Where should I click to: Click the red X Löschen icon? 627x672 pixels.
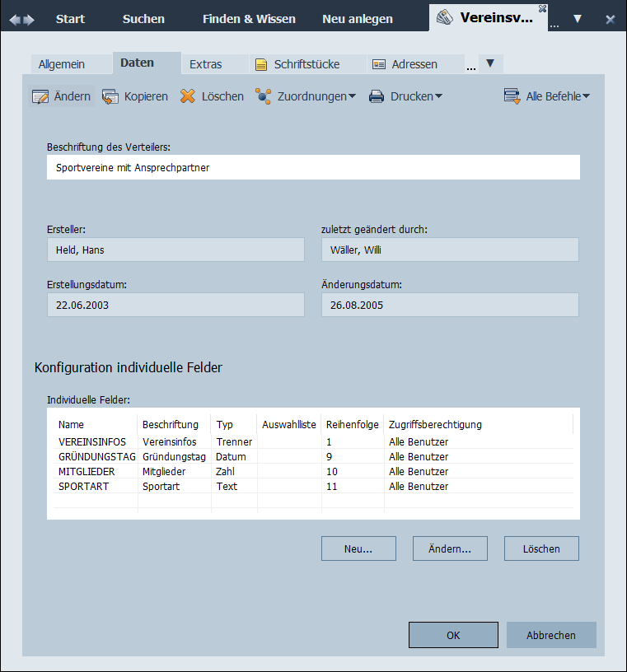click(x=188, y=96)
